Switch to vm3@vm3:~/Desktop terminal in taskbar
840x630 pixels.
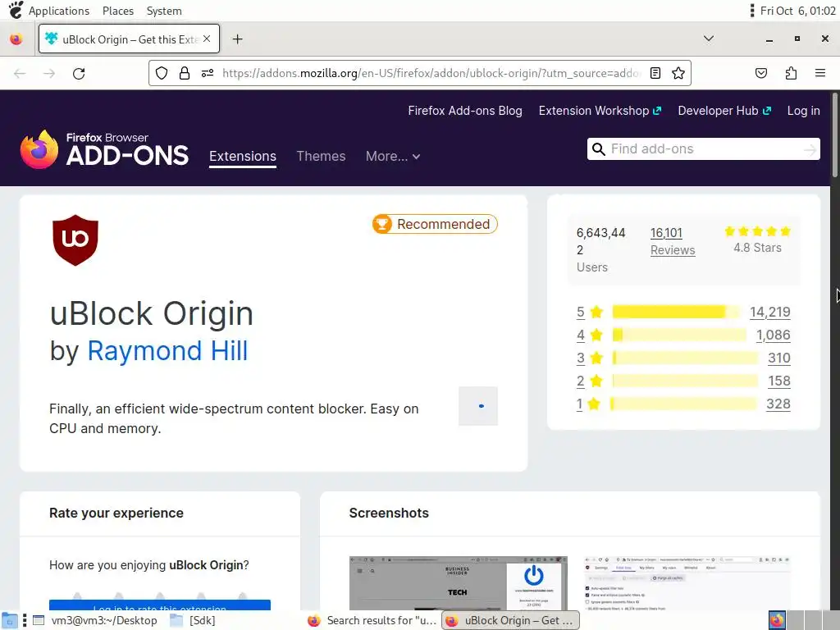[95, 620]
